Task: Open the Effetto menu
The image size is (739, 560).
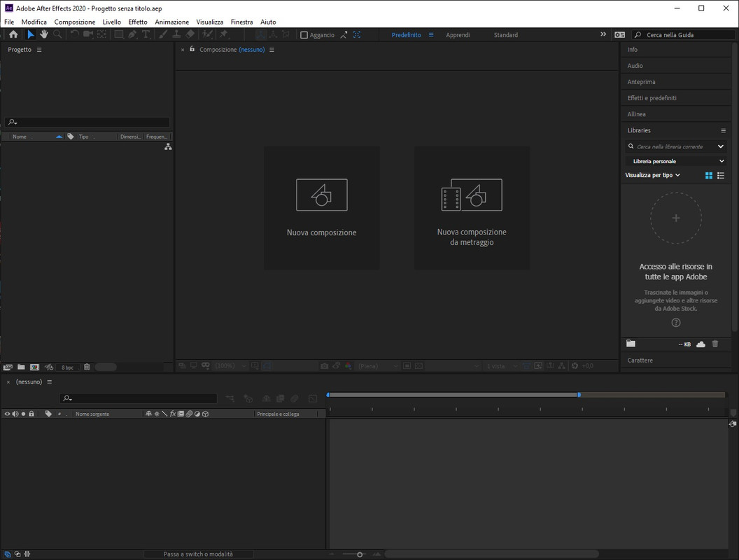Action: [x=138, y=22]
